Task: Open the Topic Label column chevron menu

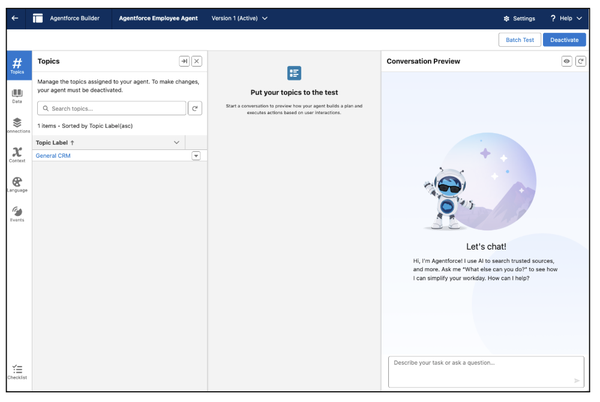Action: point(176,142)
